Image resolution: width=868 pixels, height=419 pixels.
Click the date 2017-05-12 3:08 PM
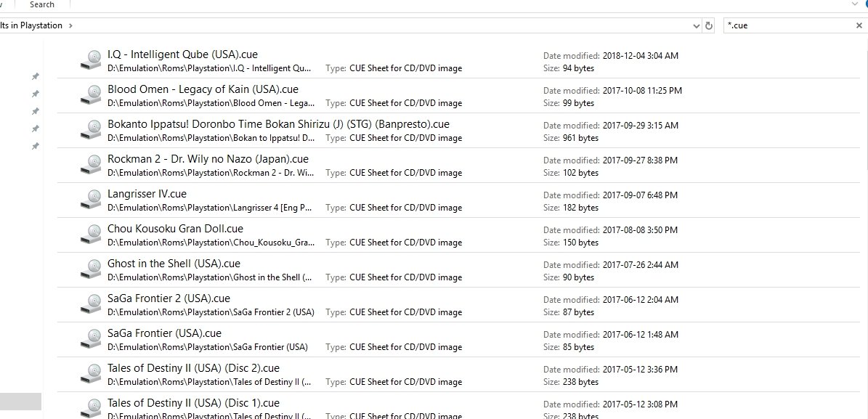[x=641, y=404]
